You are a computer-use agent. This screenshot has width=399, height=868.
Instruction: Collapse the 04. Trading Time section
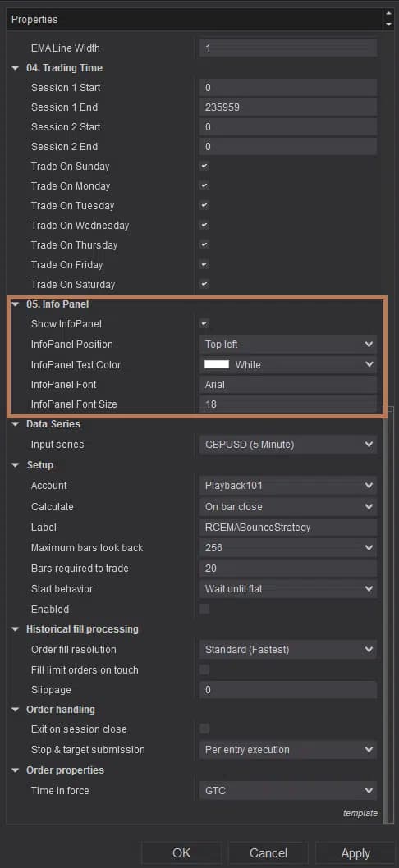pos(15,68)
